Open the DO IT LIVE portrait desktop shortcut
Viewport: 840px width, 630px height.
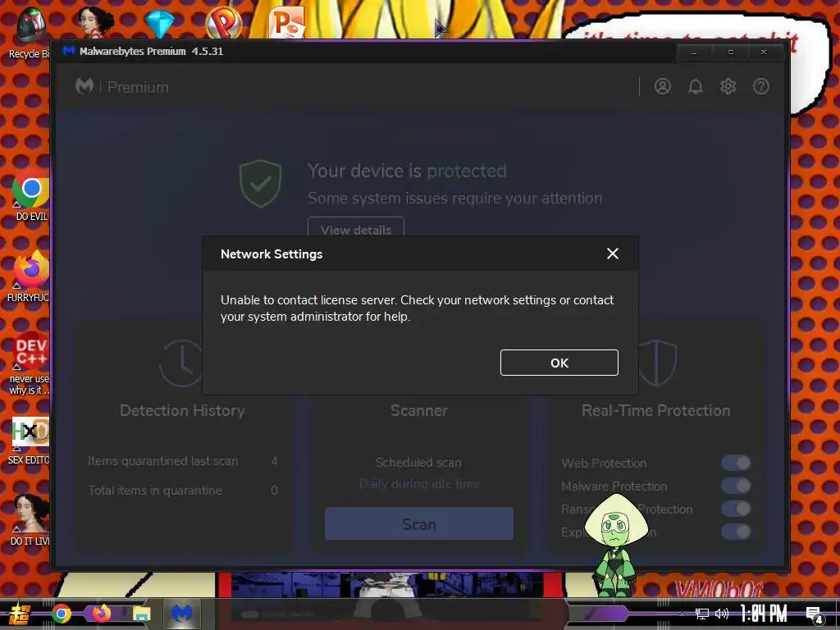point(30,519)
